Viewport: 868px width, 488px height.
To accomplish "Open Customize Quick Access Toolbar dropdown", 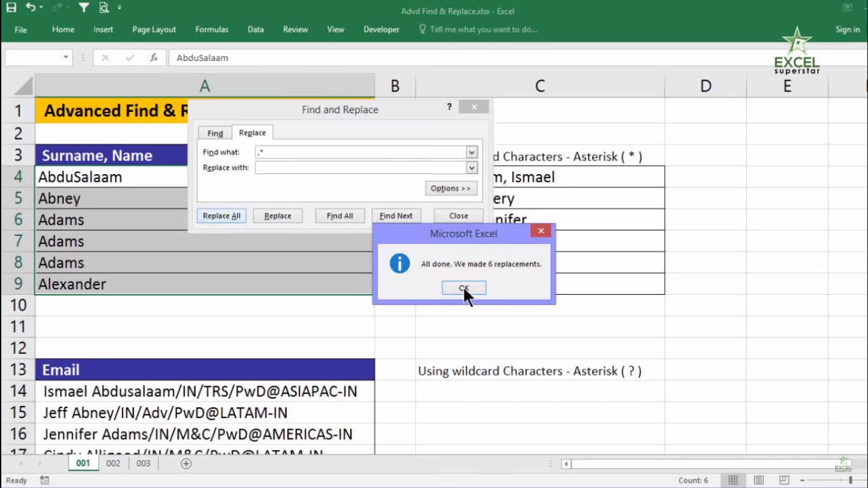I will (x=119, y=8).
